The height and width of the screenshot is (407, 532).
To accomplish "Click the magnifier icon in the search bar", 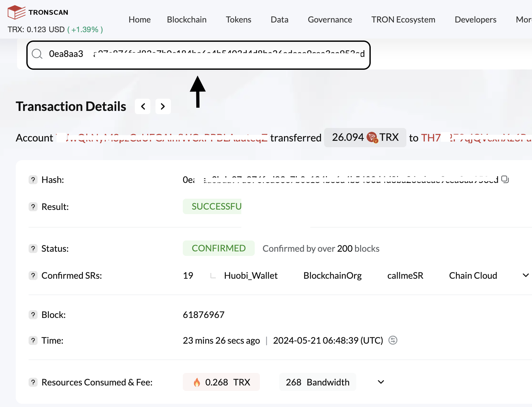I will tap(37, 54).
